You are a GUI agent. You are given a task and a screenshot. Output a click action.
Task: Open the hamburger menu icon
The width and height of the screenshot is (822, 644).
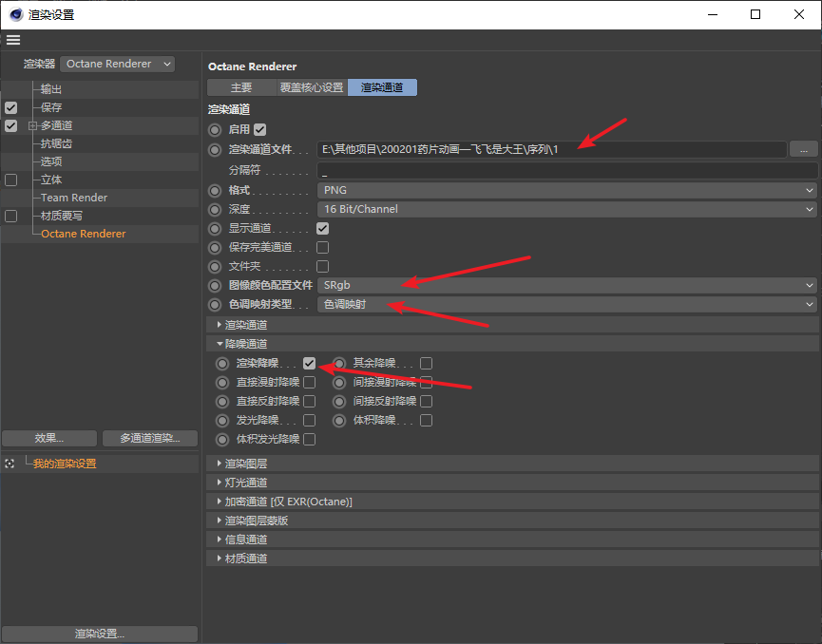pyautogui.click(x=13, y=40)
